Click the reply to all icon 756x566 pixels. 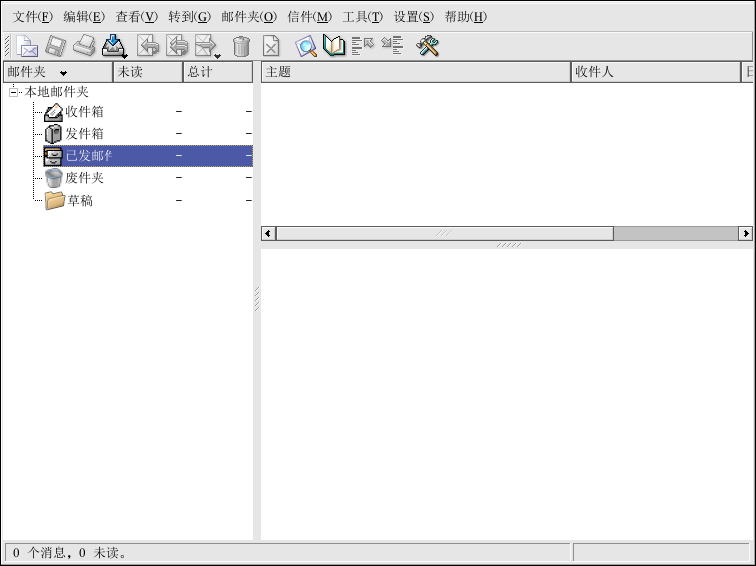[177, 46]
